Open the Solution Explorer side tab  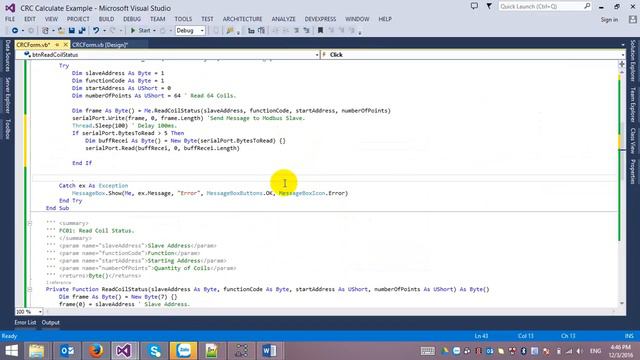click(x=633, y=60)
